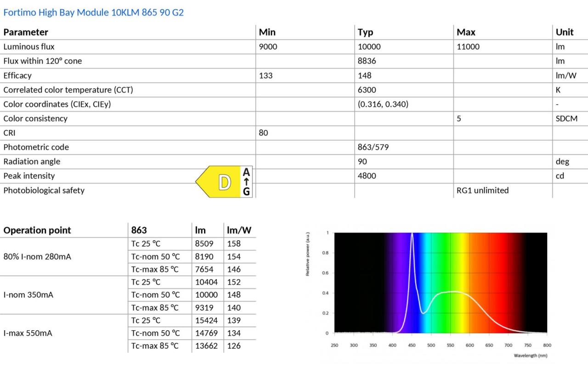Click the 15424 lumen value
The height and width of the screenshot is (367, 588).
click(x=207, y=320)
